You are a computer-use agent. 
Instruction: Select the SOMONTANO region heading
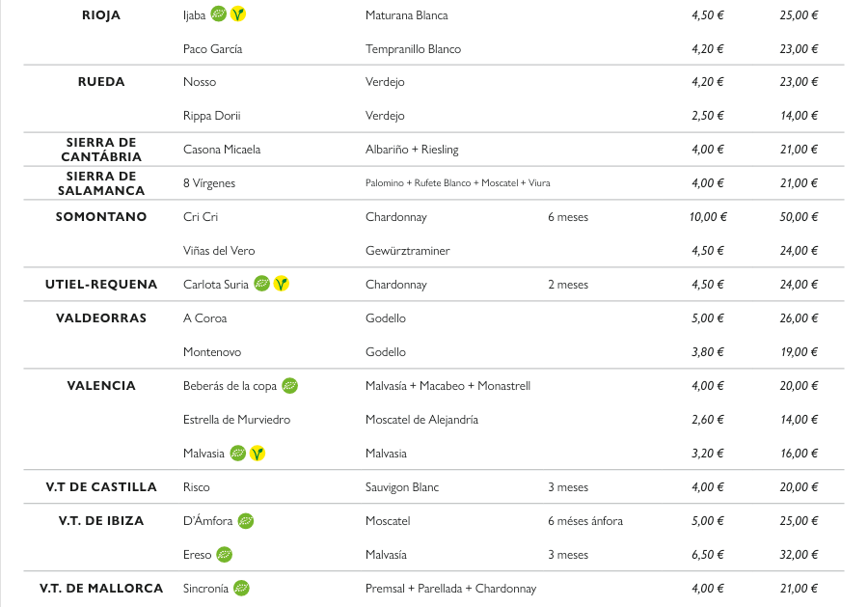pos(101,217)
